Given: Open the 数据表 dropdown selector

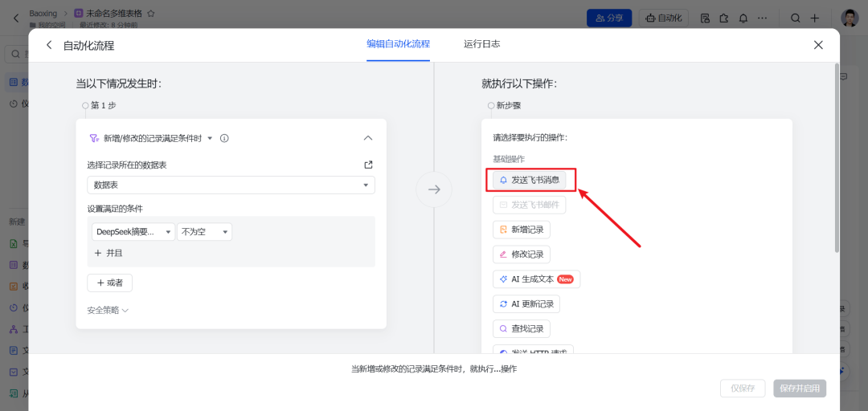Looking at the screenshot, I should coord(231,185).
